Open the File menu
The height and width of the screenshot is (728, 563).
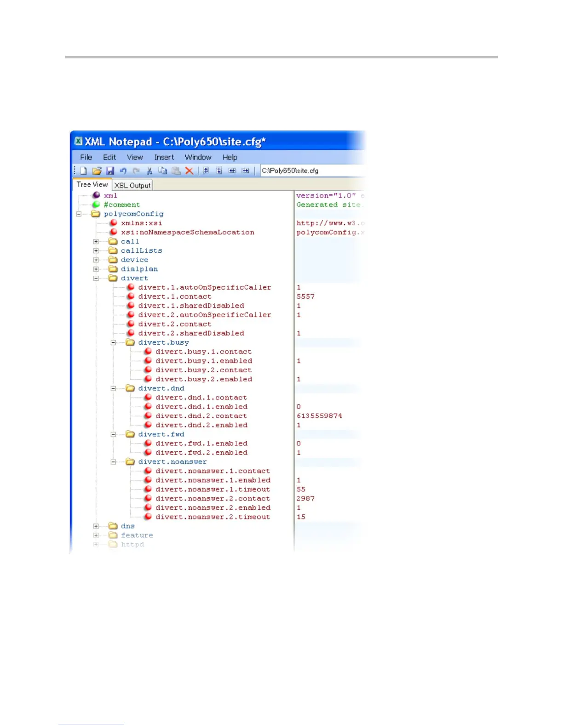pyautogui.click(x=86, y=157)
